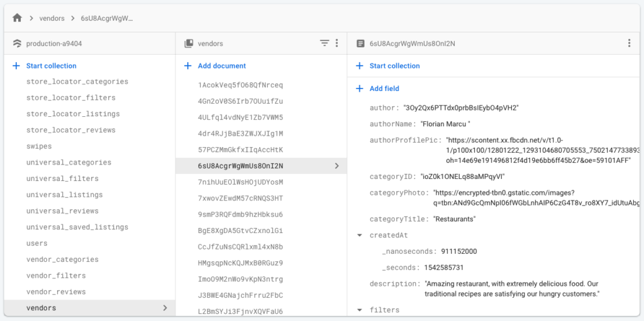This screenshot has height=321, width=644.
Task: Click plus icon next to Add document
Action: tap(187, 66)
